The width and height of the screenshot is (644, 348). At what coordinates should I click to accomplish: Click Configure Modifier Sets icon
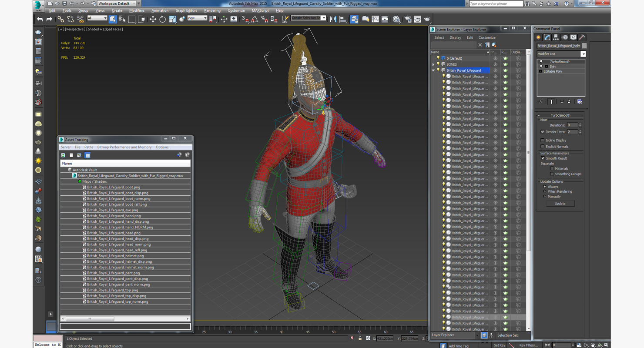(580, 102)
